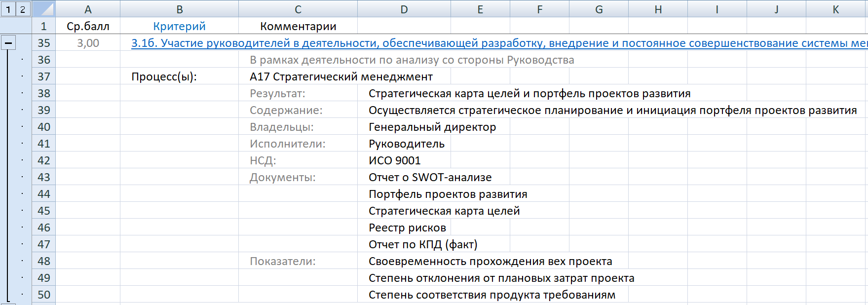Click the Комментарии header cell
Image resolution: width=868 pixels, height=305 pixels.
(x=298, y=26)
